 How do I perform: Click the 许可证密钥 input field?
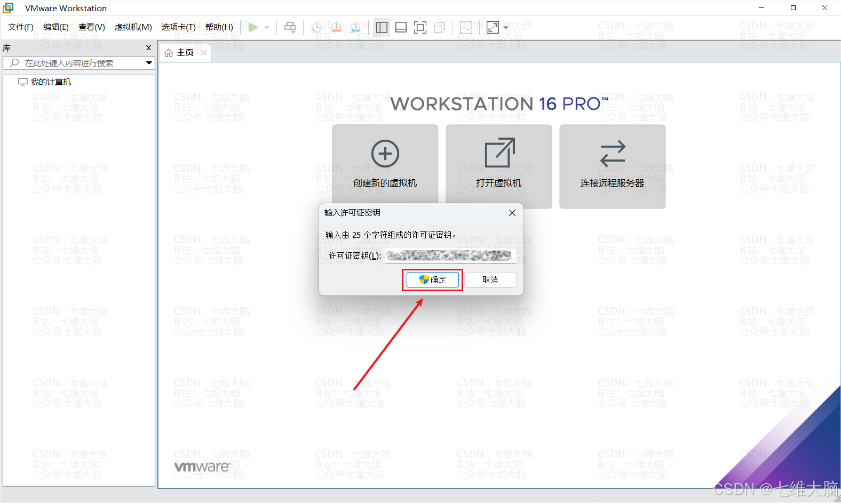450,255
